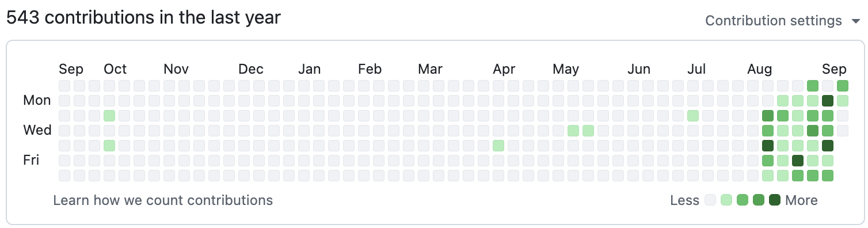Select the green Sunday cell in the final week column
Image resolution: width=868 pixels, height=228 pixels.
pos(843,86)
